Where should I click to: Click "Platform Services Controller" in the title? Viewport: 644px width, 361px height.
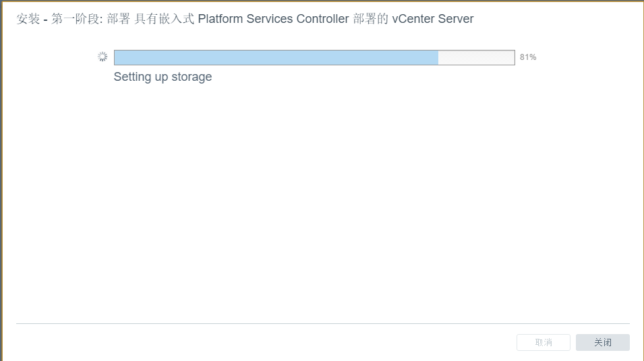pyautogui.click(x=273, y=19)
